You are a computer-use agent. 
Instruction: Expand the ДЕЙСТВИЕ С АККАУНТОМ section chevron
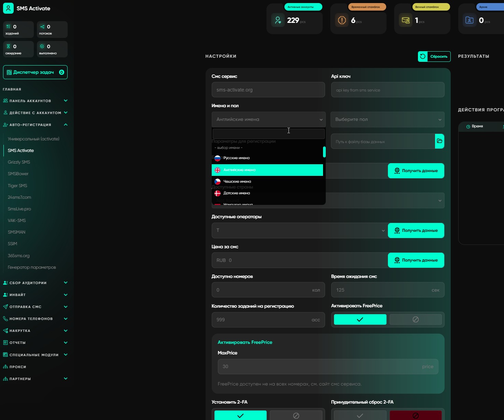[66, 113]
